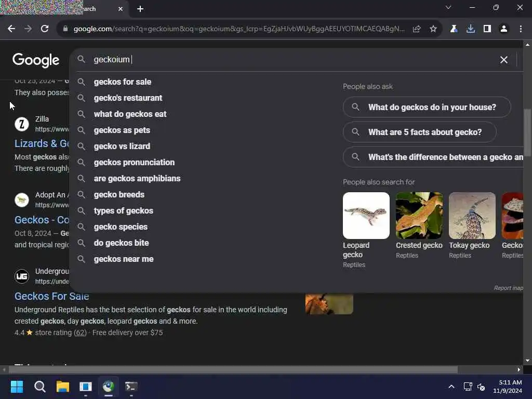
Task: Click the scroll-down arrow of vertical scrollbar
Action: (527, 361)
